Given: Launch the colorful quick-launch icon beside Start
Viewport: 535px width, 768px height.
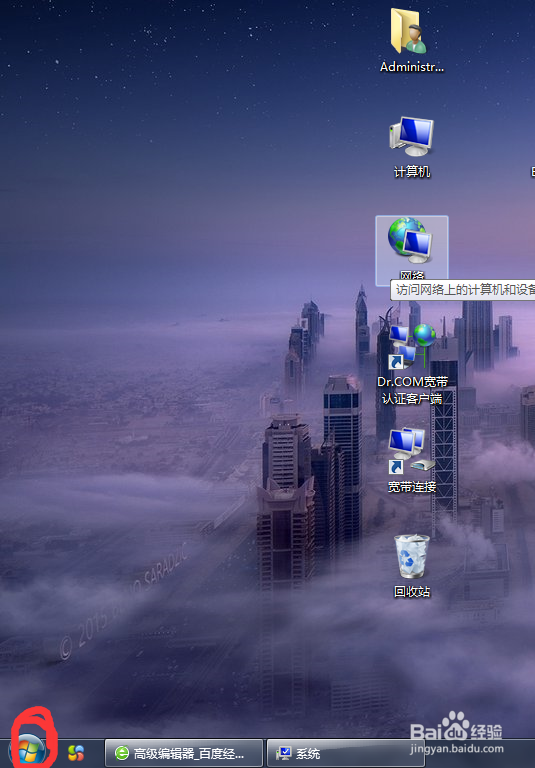Looking at the screenshot, I should point(76,753).
